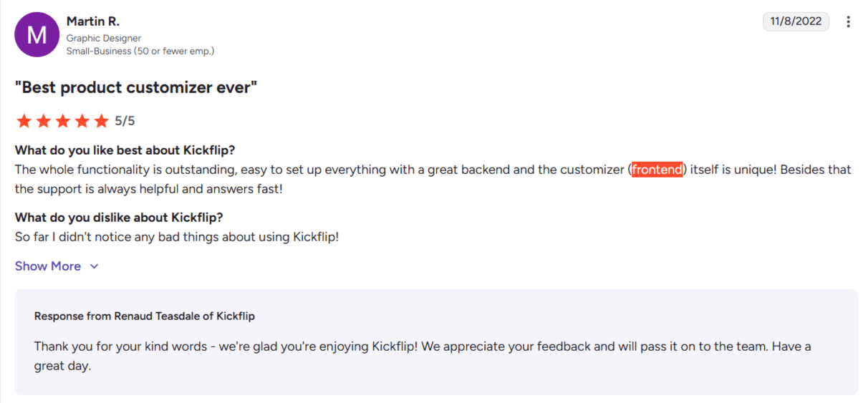Screen dimensions: 868x403
Task: Click the Kickflip response message text
Action: click(423, 346)
